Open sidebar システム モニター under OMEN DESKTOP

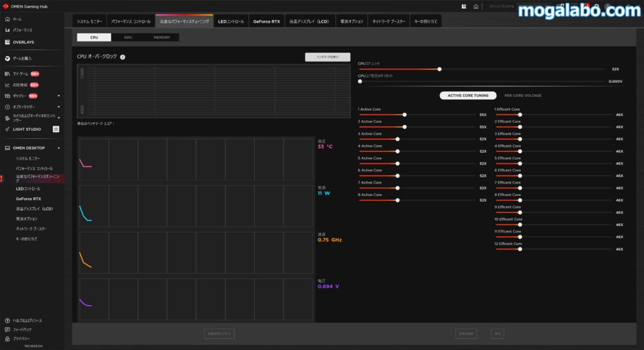pos(28,158)
